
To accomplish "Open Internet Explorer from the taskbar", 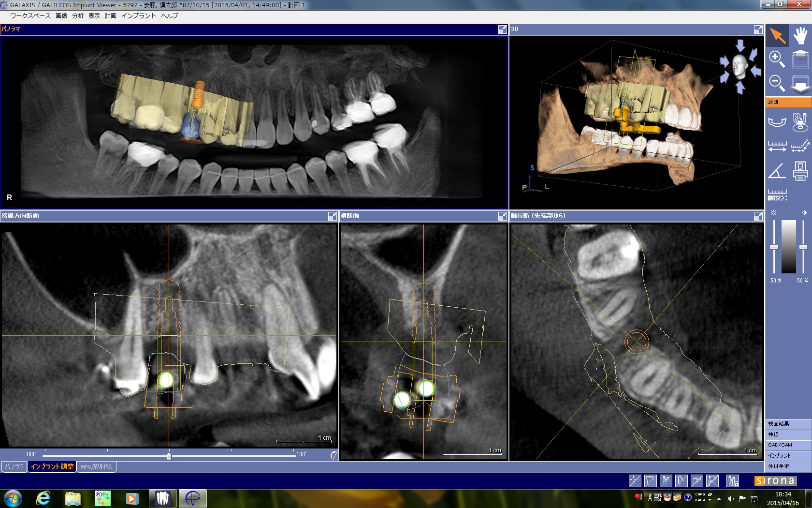I will tap(43, 498).
